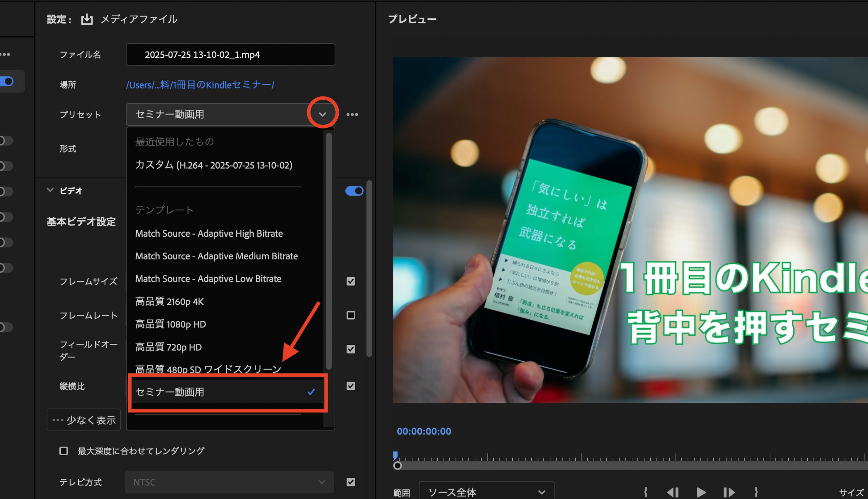Image resolution: width=868 pixels, height=499 pixels.
Task: Click the プレビュー panel title
Action: (412, 19)
